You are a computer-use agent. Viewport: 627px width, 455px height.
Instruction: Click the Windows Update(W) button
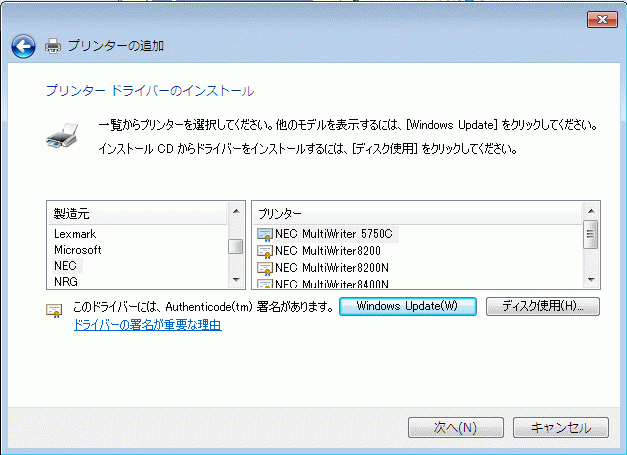[x=408, y=307]
